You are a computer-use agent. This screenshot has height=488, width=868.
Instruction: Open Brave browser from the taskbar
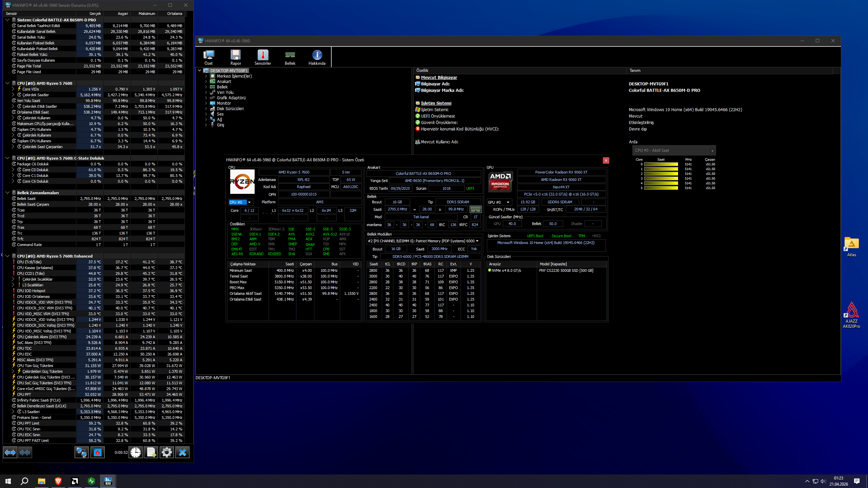[58, 481]
